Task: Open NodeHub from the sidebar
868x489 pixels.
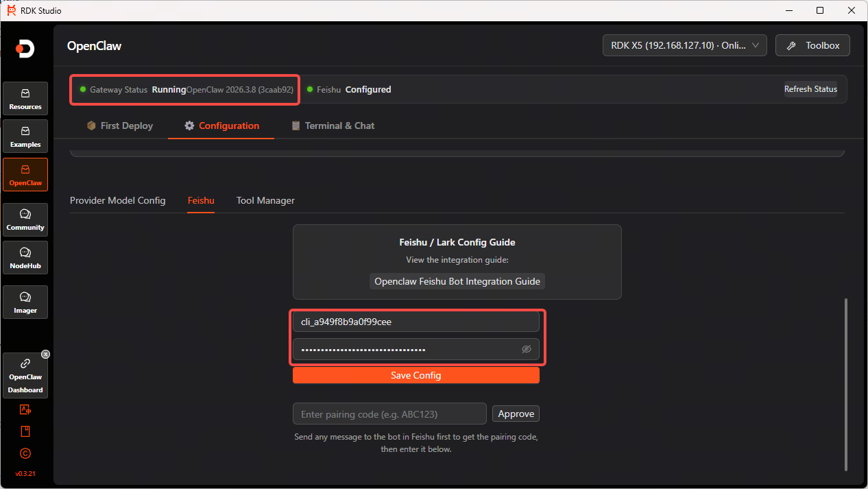Action: (25, 258)
